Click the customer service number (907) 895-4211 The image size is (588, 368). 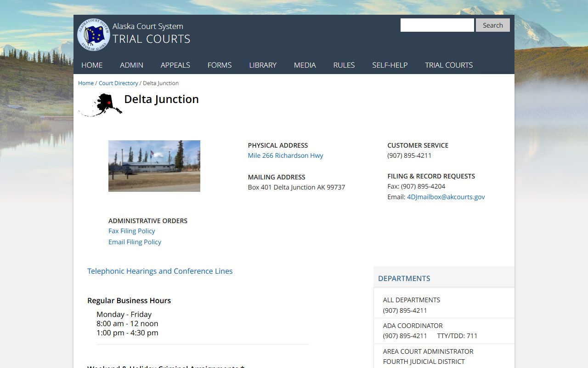pos(410,155)
